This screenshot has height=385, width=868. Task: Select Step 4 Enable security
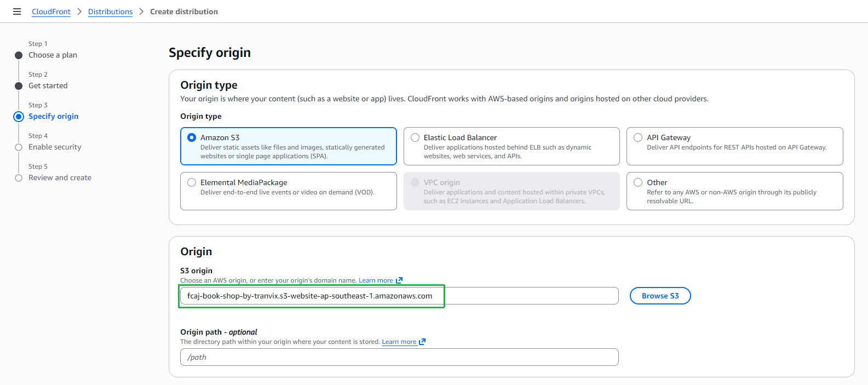pos(55,147)
